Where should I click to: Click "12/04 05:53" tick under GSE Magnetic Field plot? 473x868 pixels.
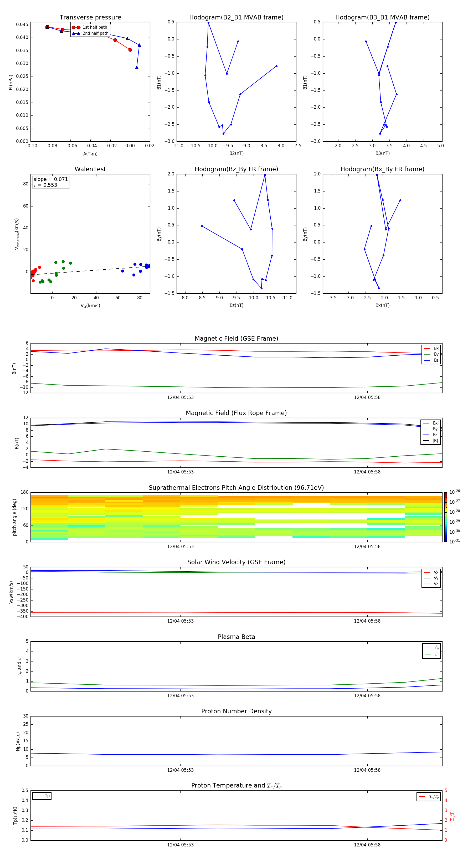pos(181,397)
